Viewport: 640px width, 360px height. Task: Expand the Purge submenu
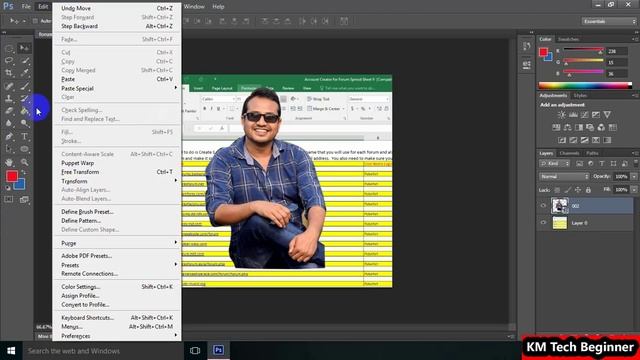click(117, 243)
